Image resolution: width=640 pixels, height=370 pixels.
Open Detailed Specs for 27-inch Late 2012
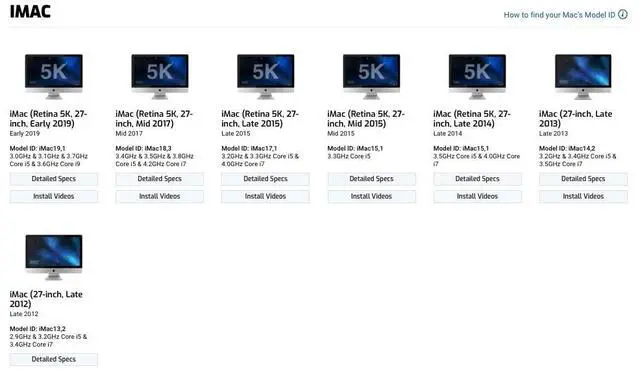pos(53,359)
